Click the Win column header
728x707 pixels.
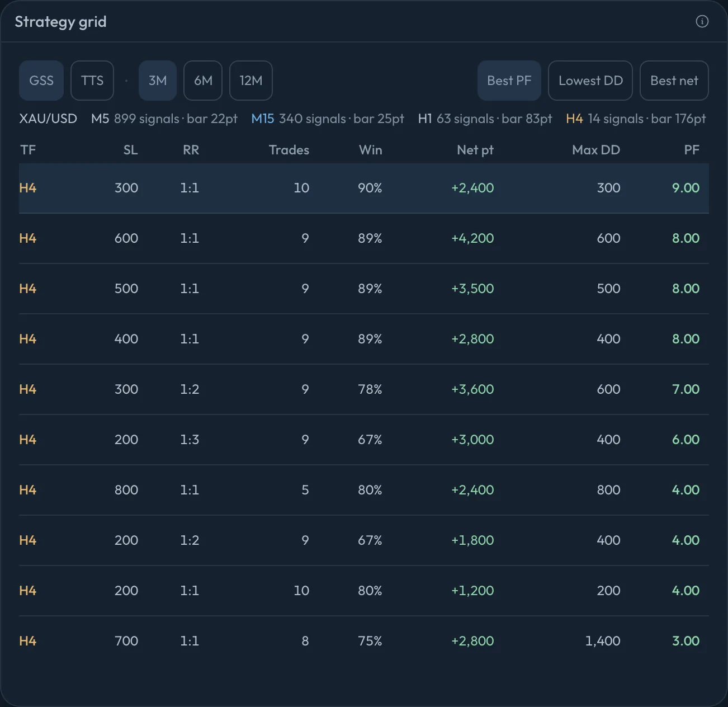click(370, 150)
